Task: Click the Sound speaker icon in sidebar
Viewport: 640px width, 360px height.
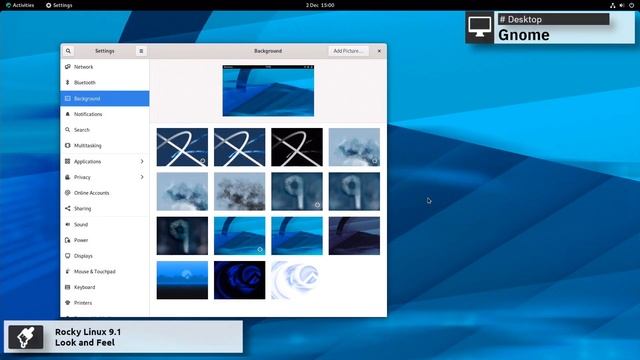Action: click(x=68, y=224)
